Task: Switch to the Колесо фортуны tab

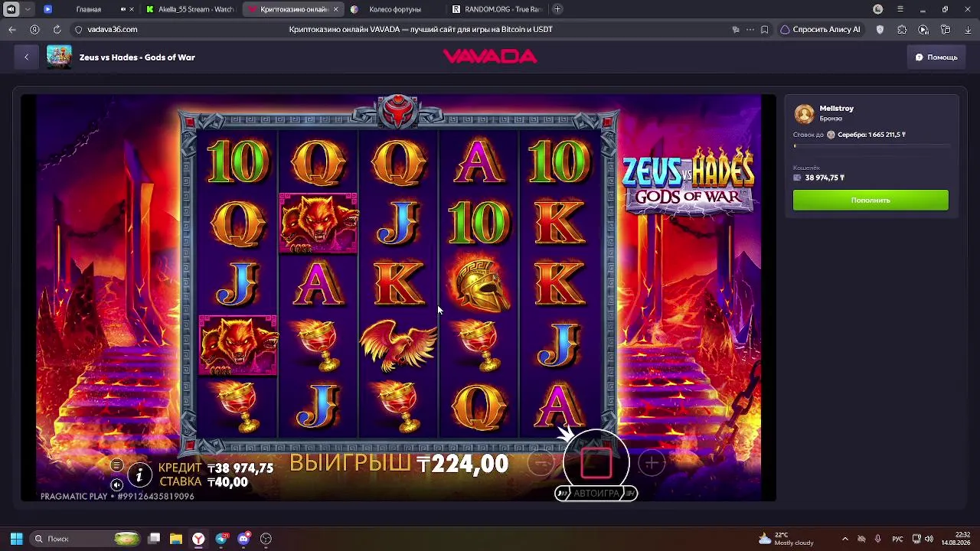Action: point(394,9)
